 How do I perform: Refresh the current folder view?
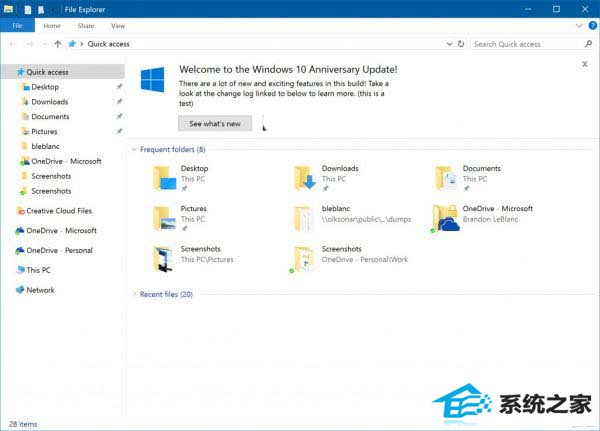(461, 44)
